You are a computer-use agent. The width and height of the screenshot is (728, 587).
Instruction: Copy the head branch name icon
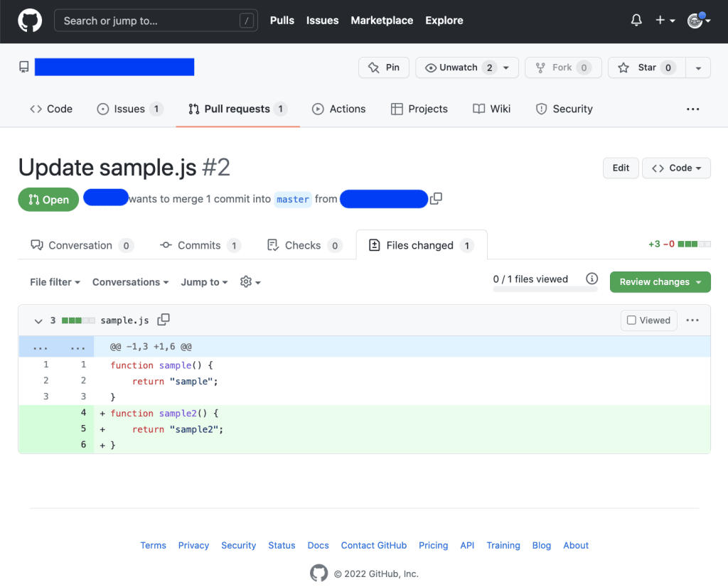436,198
